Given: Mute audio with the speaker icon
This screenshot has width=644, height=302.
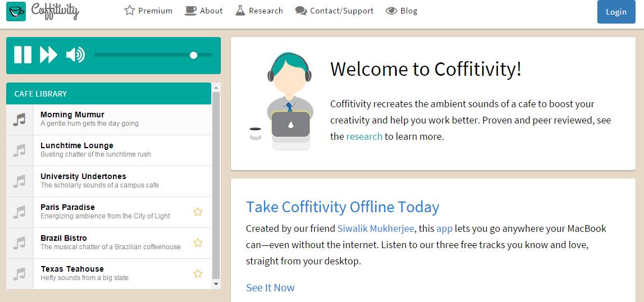Looking at the screenshot, I should coord(75,55).
